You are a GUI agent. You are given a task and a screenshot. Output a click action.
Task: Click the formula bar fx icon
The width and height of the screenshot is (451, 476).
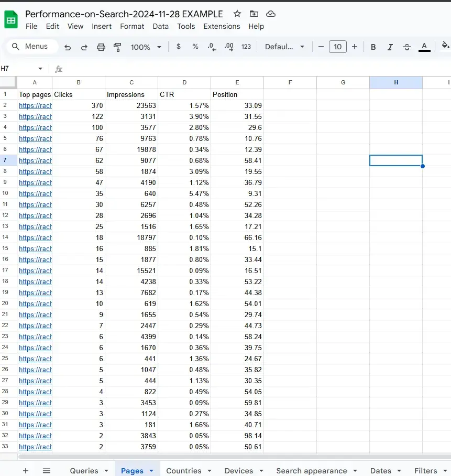(59, 69)
